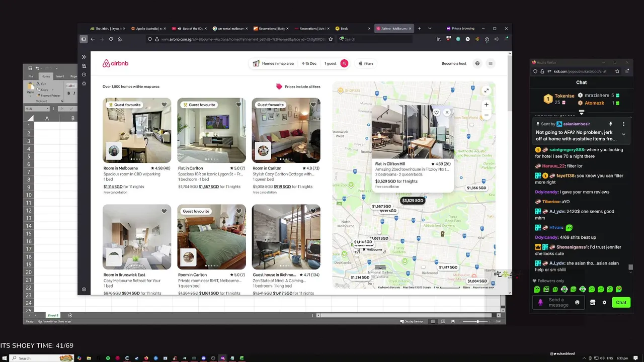The width and height of the screenshot is (644, 362).
Task: Zoom out on the Airbnb map
Action: pyautogui.click(x=486, y=115)
